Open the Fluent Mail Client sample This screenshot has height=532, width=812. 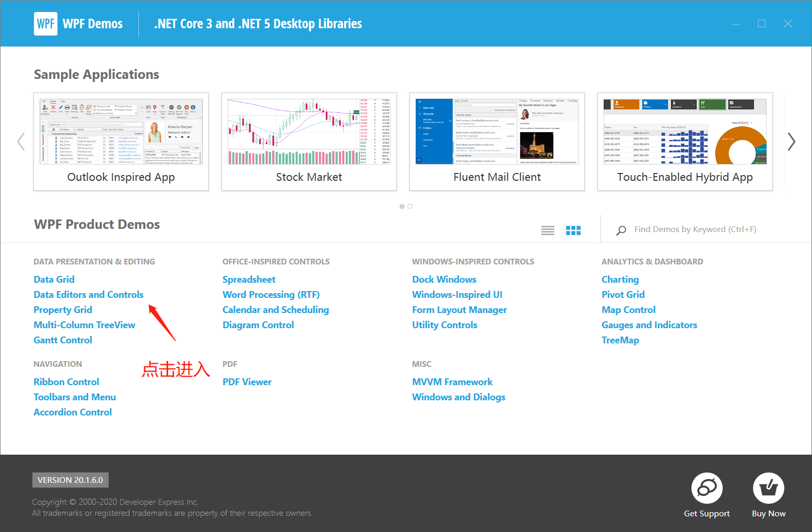pos(497,142)
